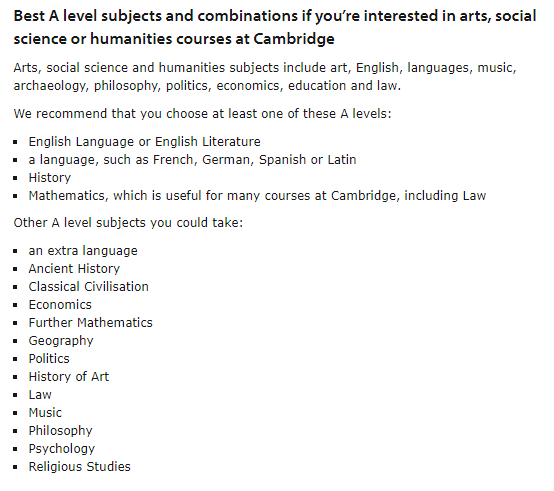Select Philosophy from the subjects list
This screenshot has width=554, height=491.
pos(60,431)
